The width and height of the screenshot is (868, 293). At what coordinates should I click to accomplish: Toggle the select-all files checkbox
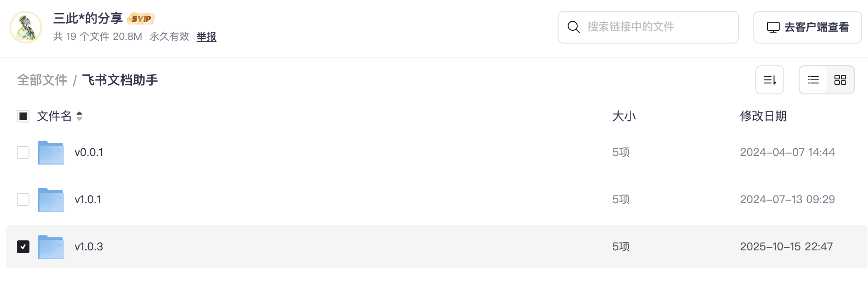point(23,116)
